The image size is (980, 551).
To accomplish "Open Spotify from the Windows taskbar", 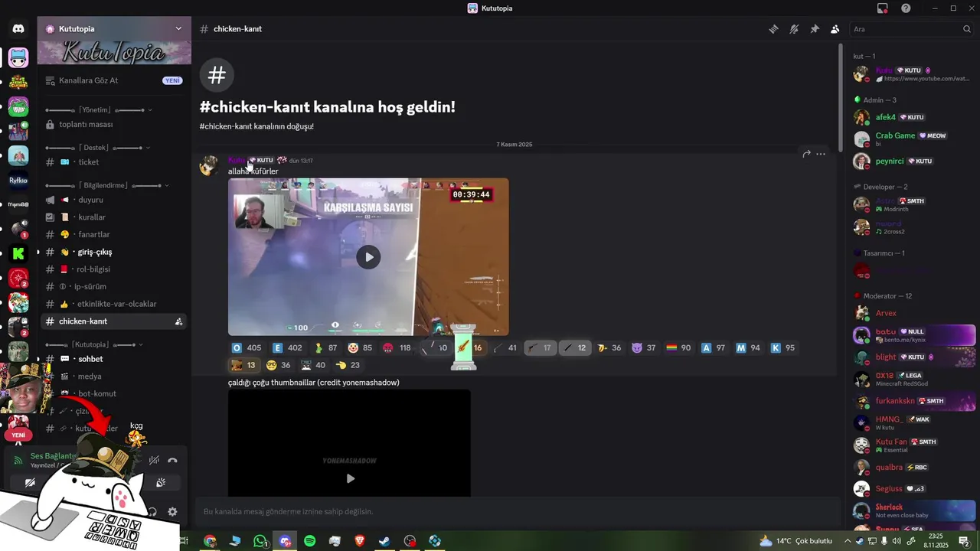I will pyautogui.click(x=310, y=541).
